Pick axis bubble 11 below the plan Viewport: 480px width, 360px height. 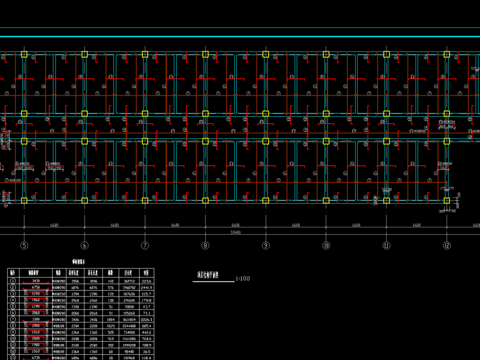point(386,246)
